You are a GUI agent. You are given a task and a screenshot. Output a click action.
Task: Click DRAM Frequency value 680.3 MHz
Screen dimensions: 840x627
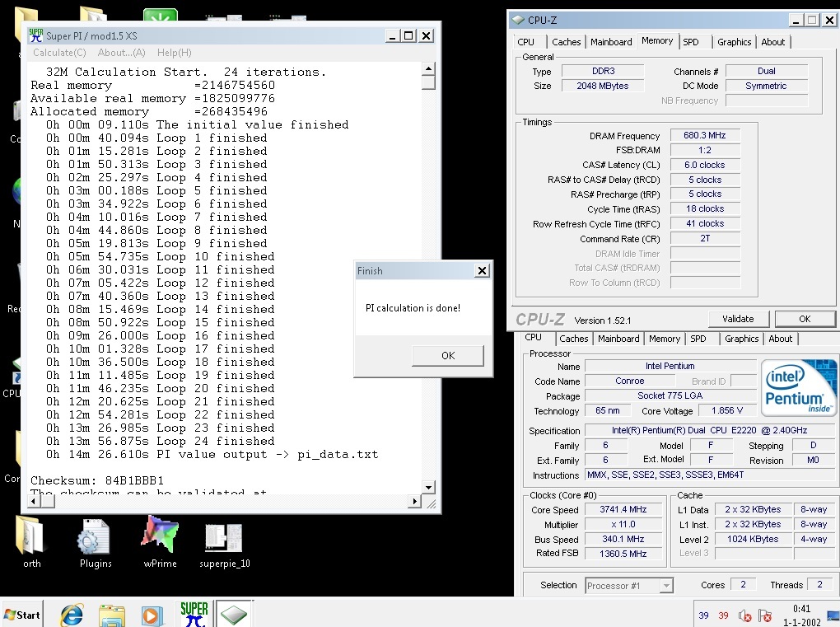pyautogui.click(x=705, y=136)
